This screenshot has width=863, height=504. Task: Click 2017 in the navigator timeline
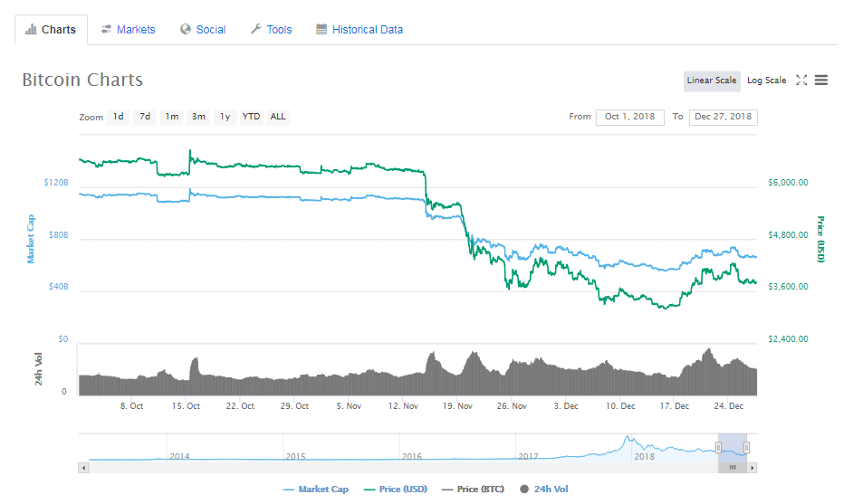click(528, 457)
